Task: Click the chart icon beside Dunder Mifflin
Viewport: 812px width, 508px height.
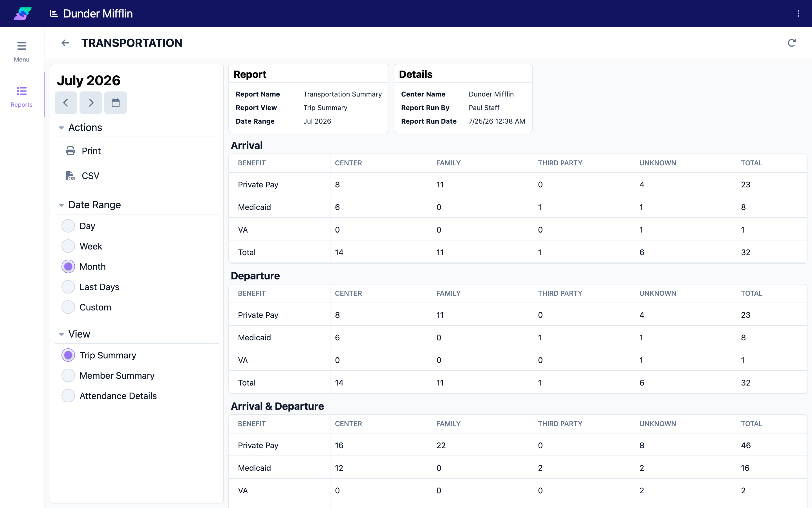Action: [x=54, y=14]
